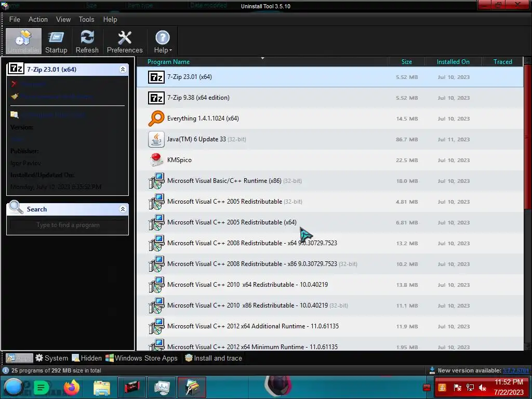Open the File menu

15,19
